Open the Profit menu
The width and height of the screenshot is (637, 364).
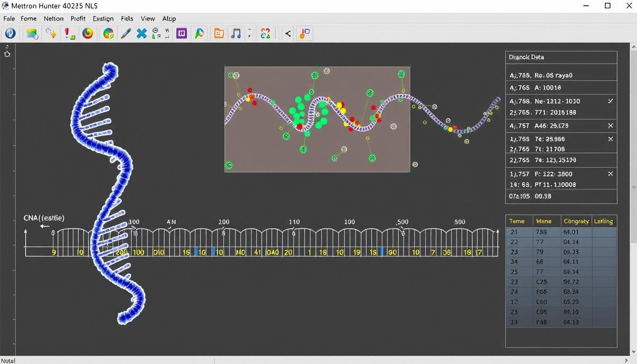(x=78, y=18)
